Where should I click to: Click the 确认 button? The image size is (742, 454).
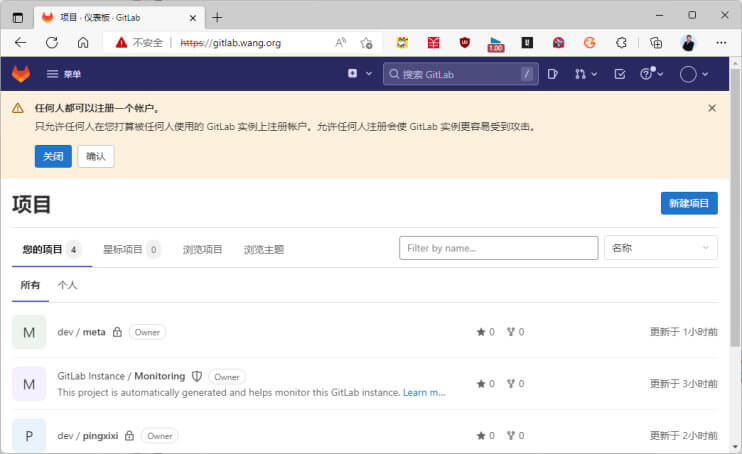[96, 156]
